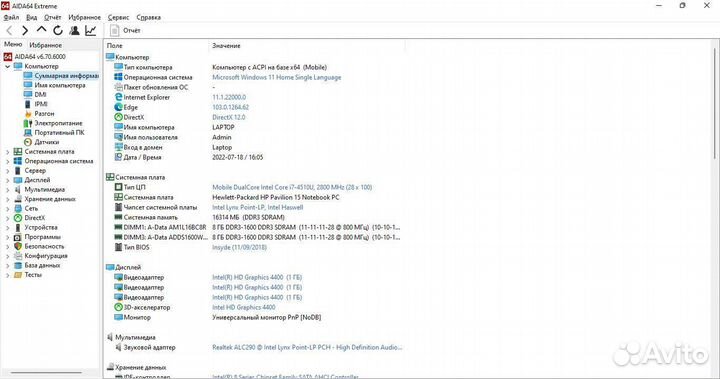Select Имя компьютера tree item
The width and height of the screenshot is (720, 379).
55,85
